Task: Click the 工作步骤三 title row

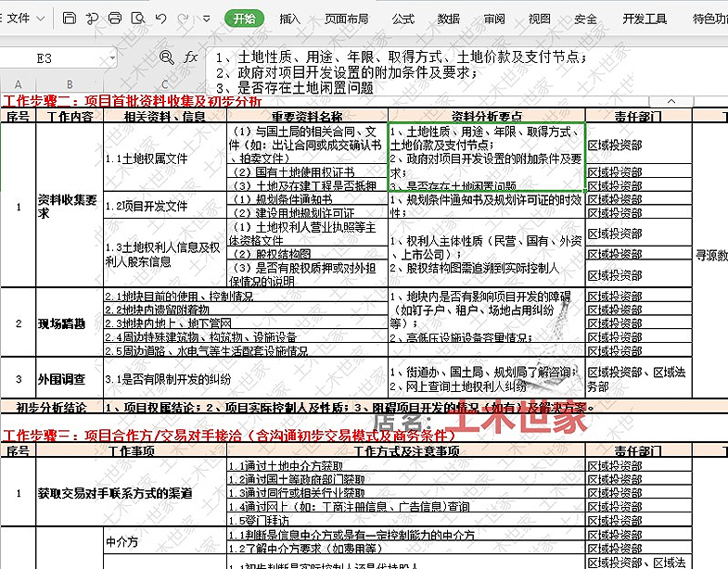Action: click(229, 436)
